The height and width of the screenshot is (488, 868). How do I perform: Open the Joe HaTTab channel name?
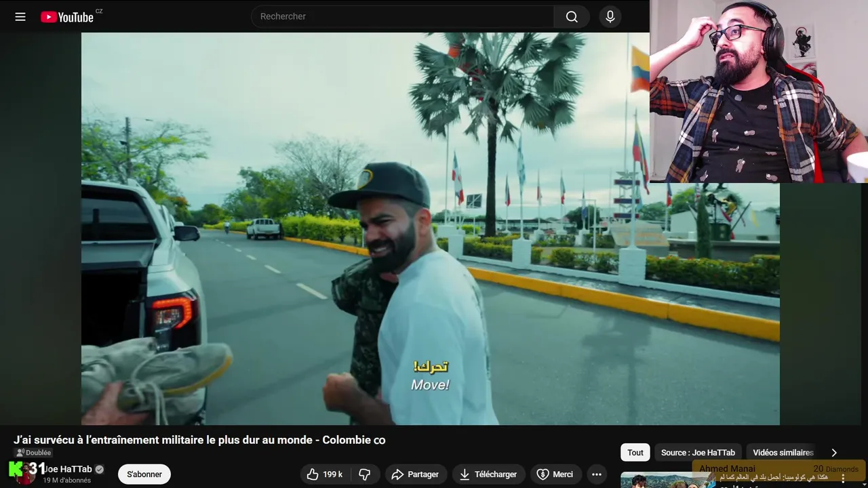(x=68, y=469)
